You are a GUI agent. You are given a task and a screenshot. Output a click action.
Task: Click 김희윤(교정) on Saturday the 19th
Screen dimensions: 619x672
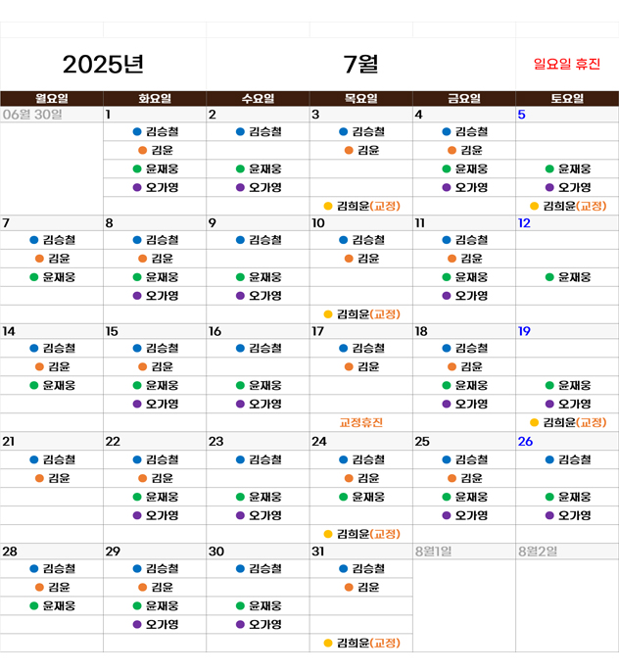pyautogui.click(x=568, y=422)
